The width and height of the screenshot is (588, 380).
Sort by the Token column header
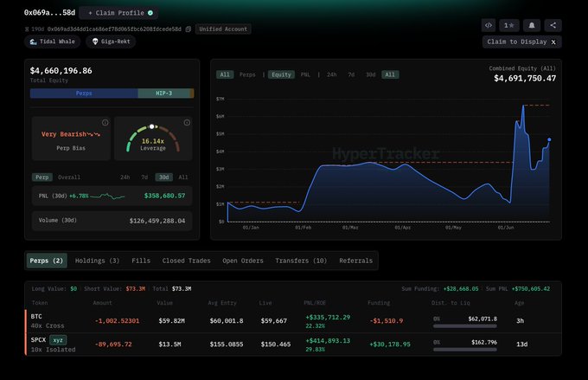(40, 303)
